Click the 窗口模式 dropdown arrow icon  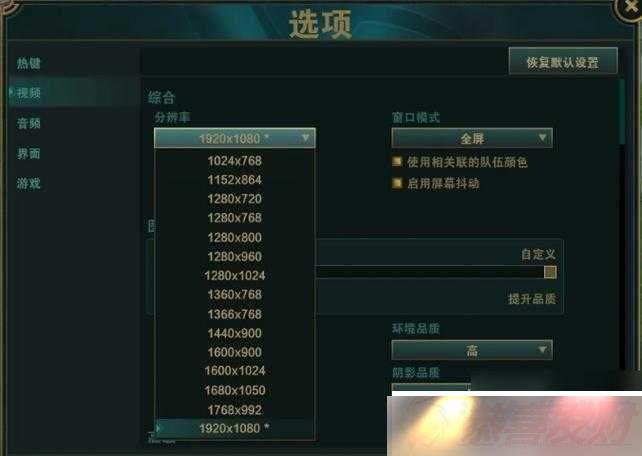pos(542,138)
